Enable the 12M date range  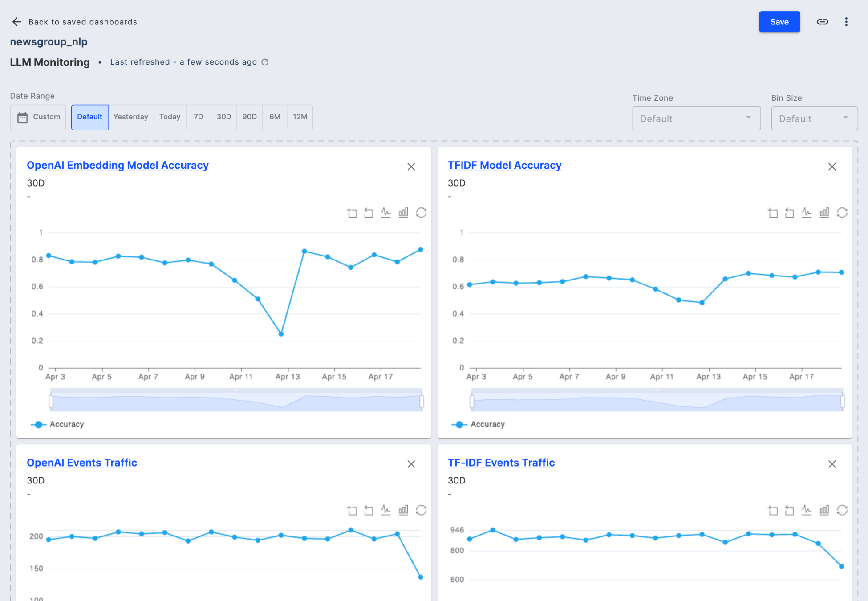pos(300,117)
